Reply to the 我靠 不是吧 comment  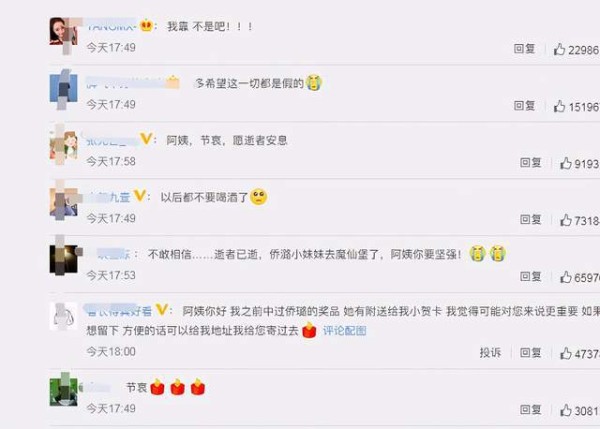(524, 49)
